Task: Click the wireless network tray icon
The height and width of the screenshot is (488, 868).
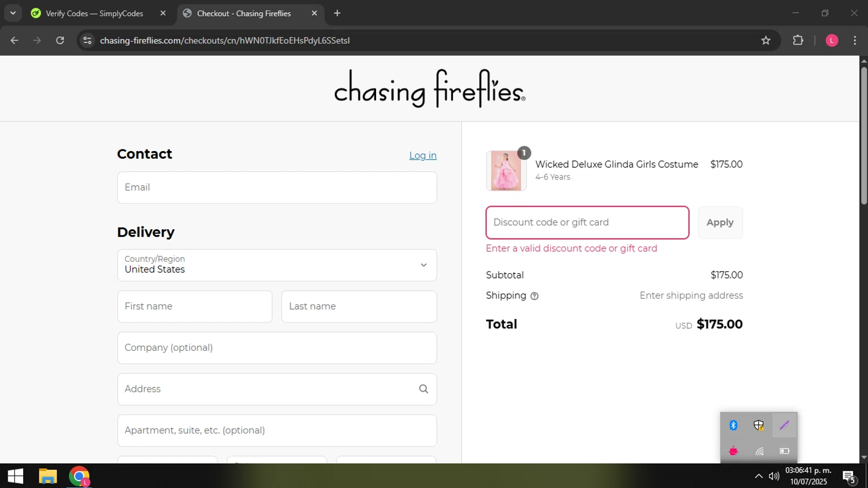Action: [x=759, y=451]
